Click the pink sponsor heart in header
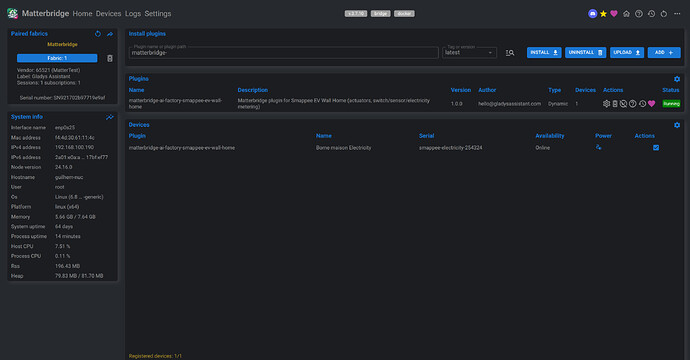This screenshot has width=690, height=360. click(614, 14)
